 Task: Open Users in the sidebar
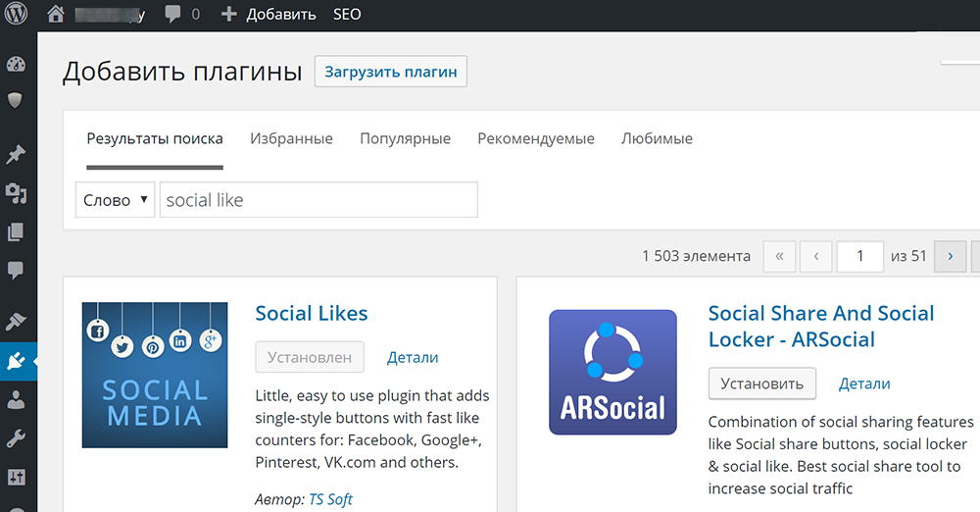point(17,399)
